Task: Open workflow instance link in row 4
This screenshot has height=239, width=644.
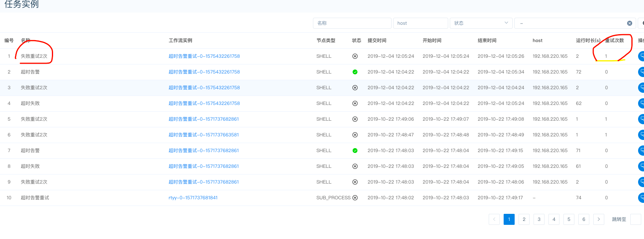Action: click(x=204, y=103)
